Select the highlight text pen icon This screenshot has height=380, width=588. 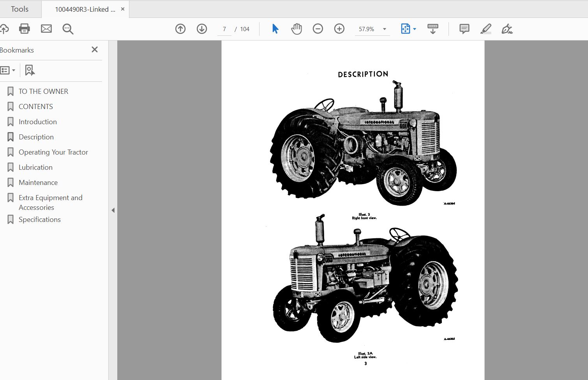(x=486, y=29)
